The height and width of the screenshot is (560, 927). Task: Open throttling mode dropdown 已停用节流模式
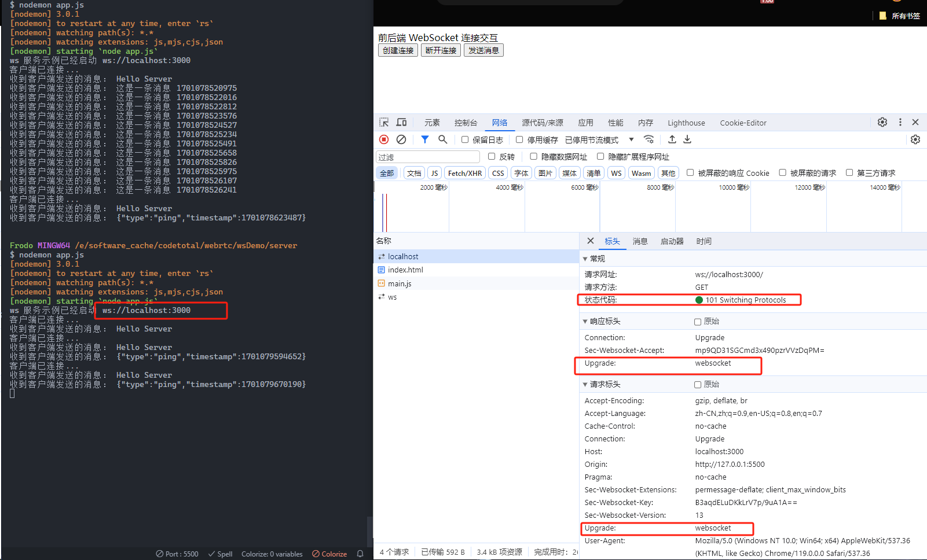(x=599, y=139)
